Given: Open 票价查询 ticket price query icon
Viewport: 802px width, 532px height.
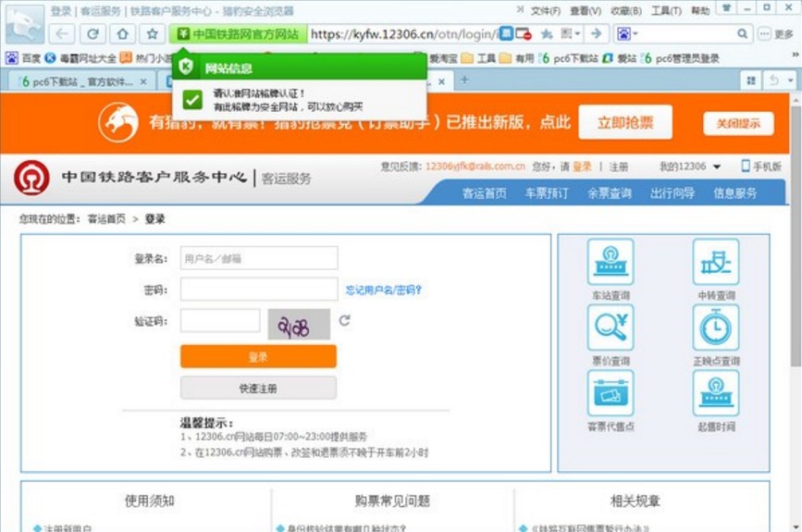Looking at the screenshot, I should pyautogui.click(x=611, y=328).
